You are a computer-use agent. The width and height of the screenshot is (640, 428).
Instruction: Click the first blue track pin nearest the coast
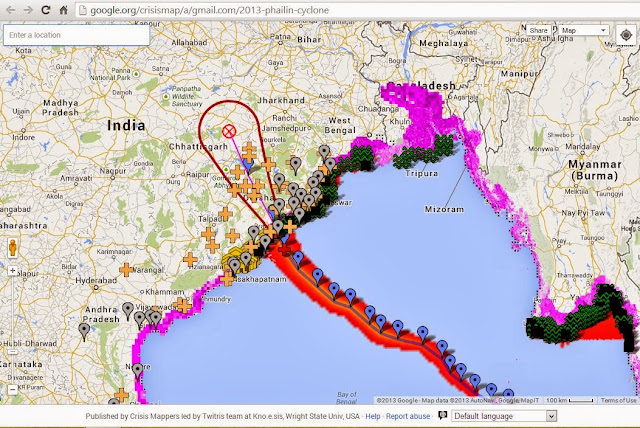point(299,259)
